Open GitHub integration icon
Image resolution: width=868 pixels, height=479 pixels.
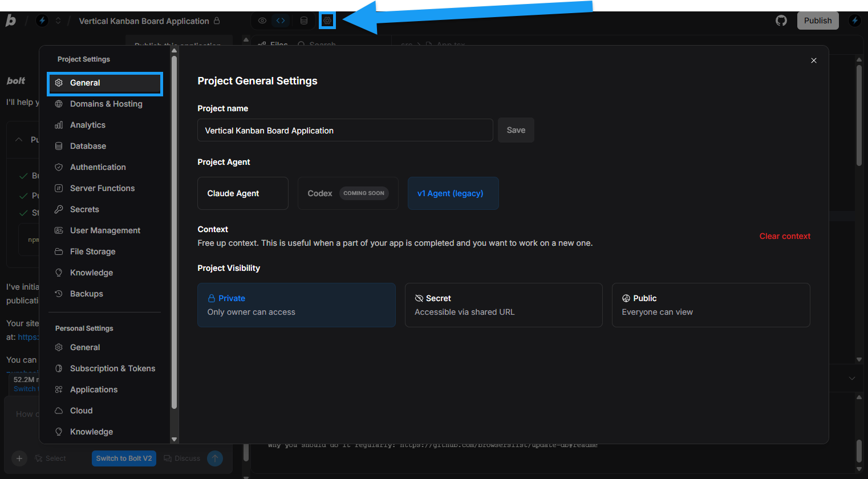point(781,21)
